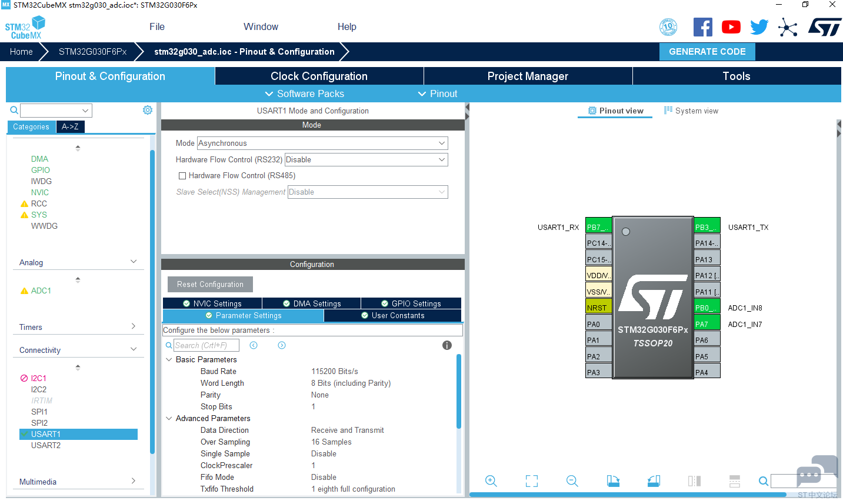Switch to Project Manager tab
843x504 pixels.
coord(528,76)
